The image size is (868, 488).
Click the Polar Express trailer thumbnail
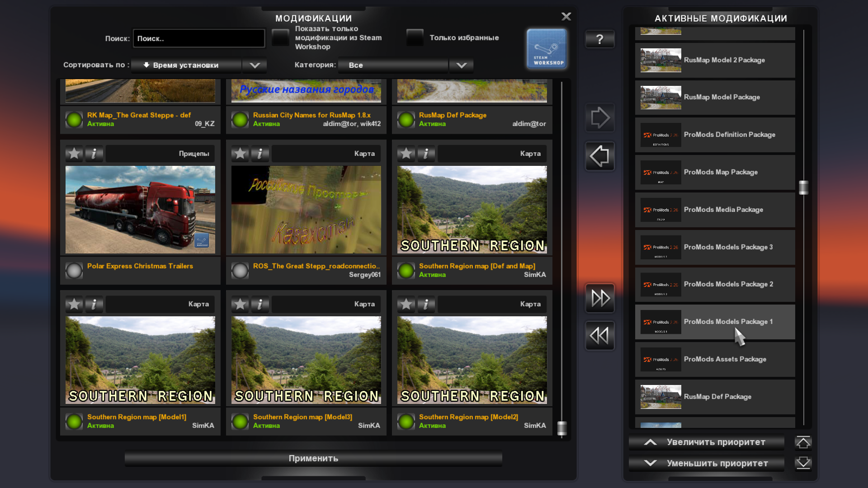(140, 210)
